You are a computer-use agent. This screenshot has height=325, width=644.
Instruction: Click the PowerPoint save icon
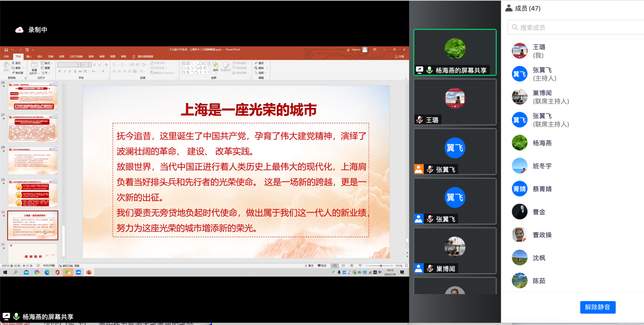pos(6,50)
